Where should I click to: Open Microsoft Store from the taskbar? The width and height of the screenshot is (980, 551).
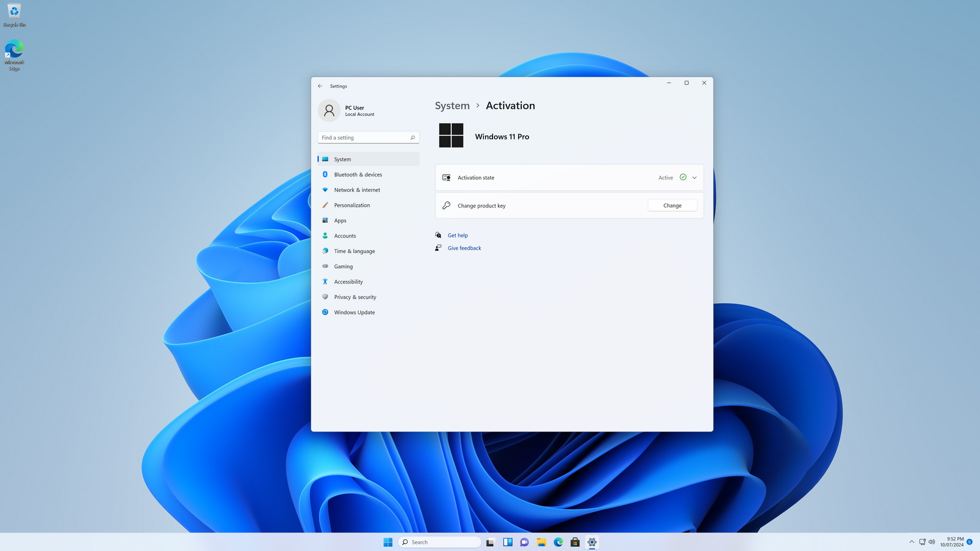coord(575,542)
